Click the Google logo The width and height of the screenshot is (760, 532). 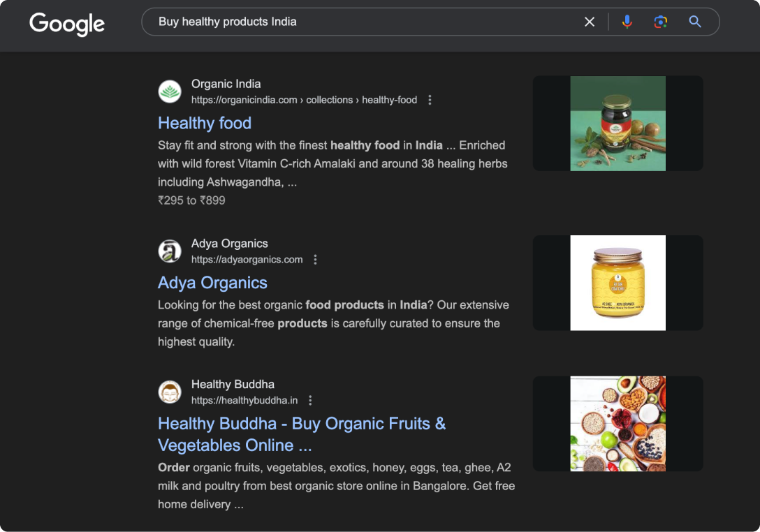(x=67, y=24)
